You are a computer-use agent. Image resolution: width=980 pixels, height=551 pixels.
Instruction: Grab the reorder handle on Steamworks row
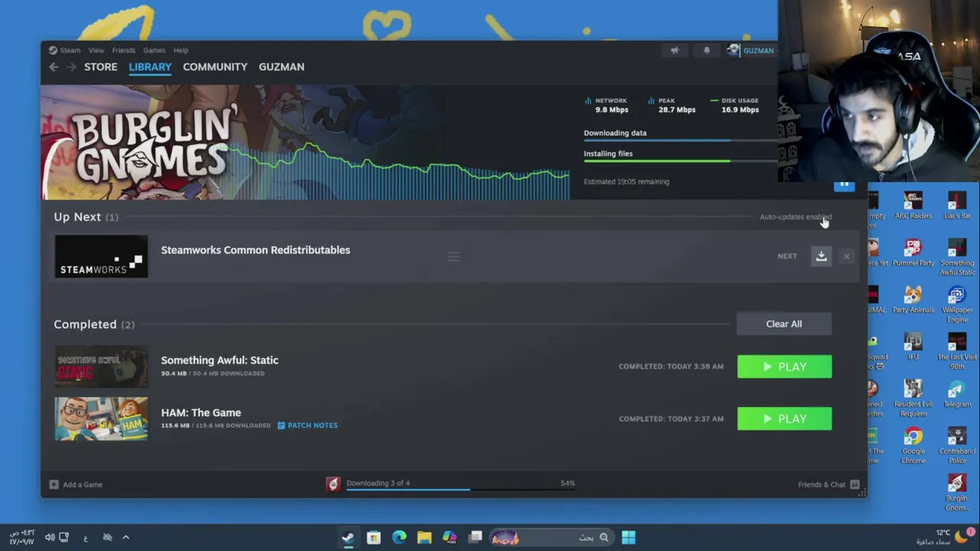click(454, 257)
